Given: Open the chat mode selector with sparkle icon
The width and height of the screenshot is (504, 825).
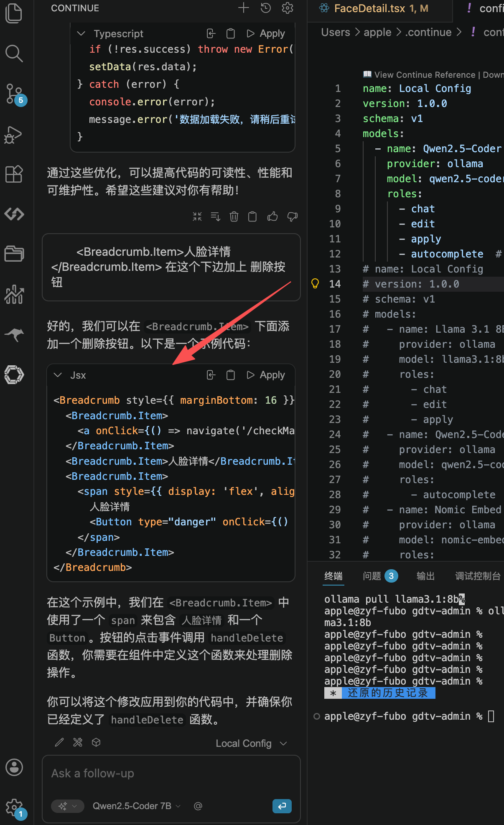Looking at the screenshot, I should [x=68, y=806].
